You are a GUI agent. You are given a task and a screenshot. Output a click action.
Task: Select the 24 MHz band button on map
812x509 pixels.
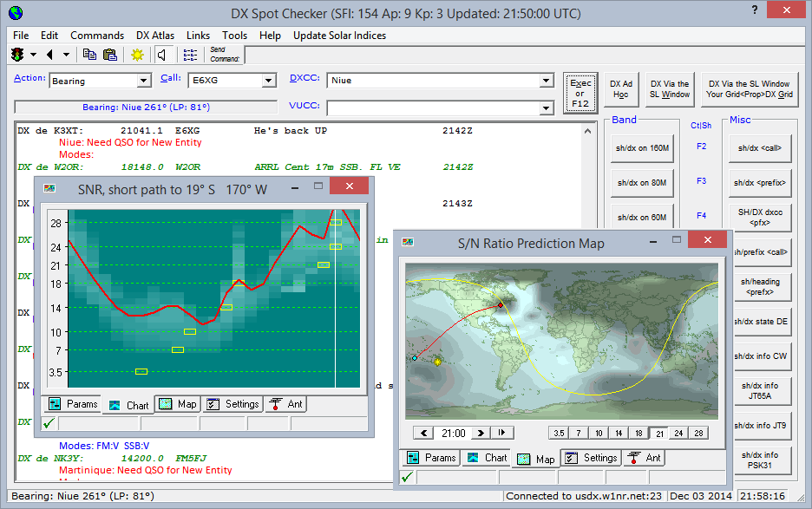point(679,434)
